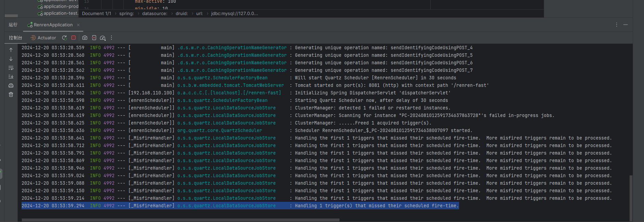This screenshot has width=644, height=222.
Task: Click 'max-active: 100' in the editor
Action: (x=155, y=2)
